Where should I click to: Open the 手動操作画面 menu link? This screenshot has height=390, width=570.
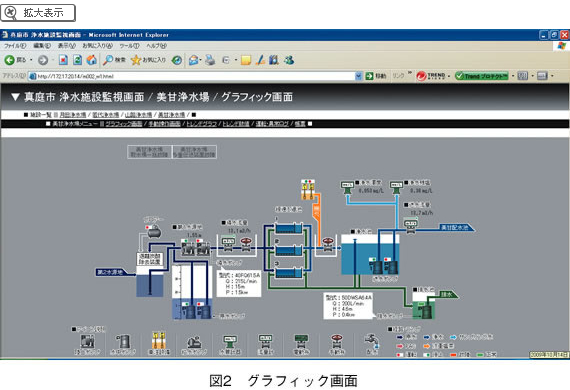pyautogui.click(x=165, y=124)
